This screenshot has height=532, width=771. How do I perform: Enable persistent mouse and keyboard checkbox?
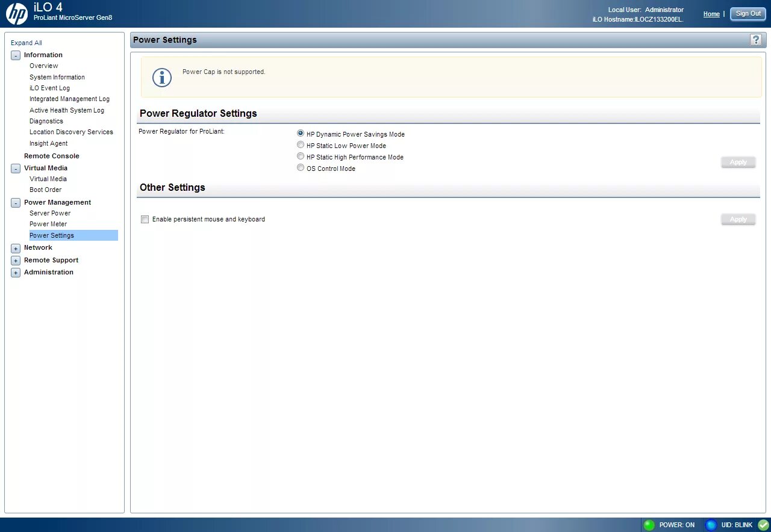pos(145,219)
